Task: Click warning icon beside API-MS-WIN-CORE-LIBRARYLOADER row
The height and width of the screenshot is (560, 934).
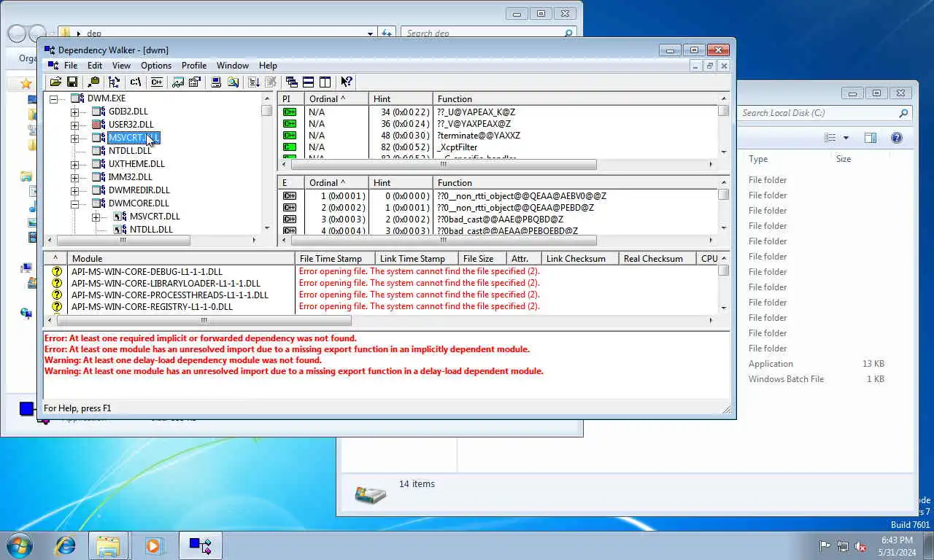Action: [x=57, y=283]
